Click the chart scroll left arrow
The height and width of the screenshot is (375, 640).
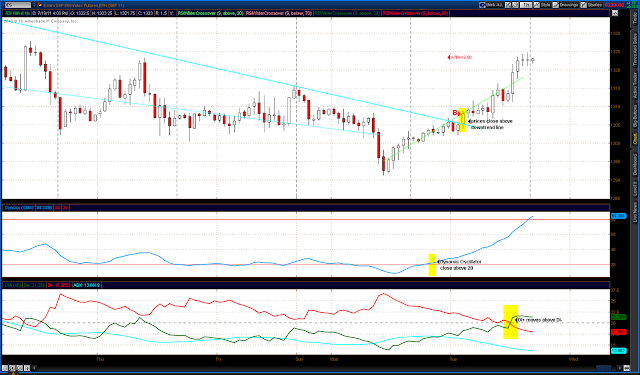pyautogui.click(x=34, y=368)
